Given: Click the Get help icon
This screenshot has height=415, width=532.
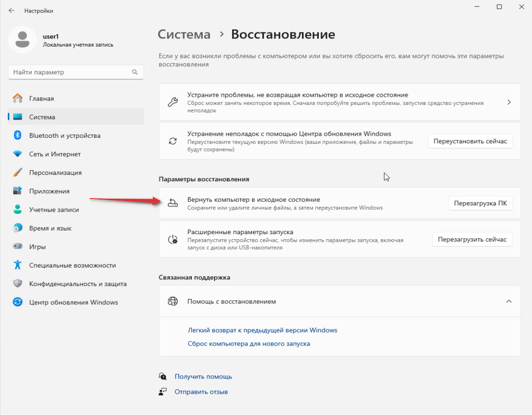Looking at the screenshot, I should tap(163, 376).
